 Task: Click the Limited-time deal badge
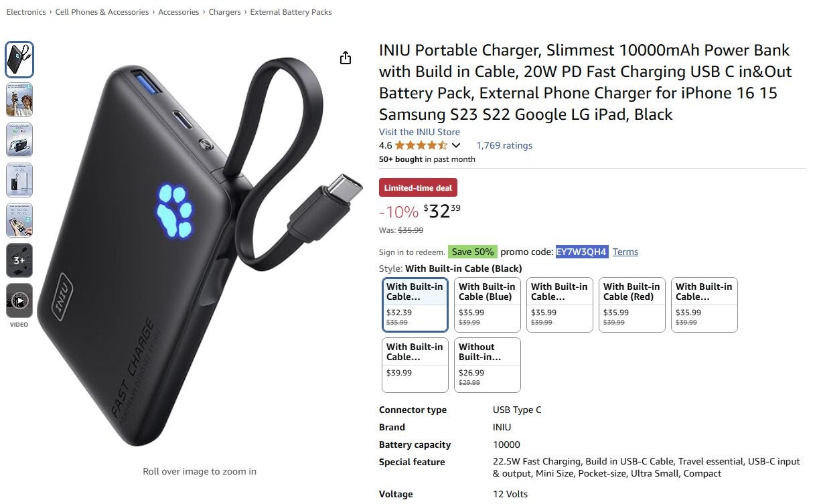[418, 188]
